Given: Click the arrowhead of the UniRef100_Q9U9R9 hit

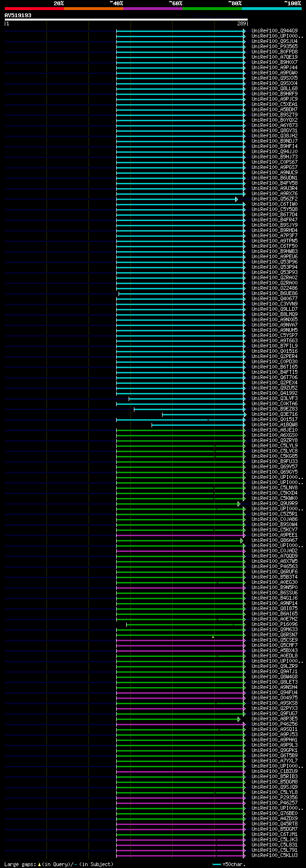Looking at the screenshot, I should (239, 504).
